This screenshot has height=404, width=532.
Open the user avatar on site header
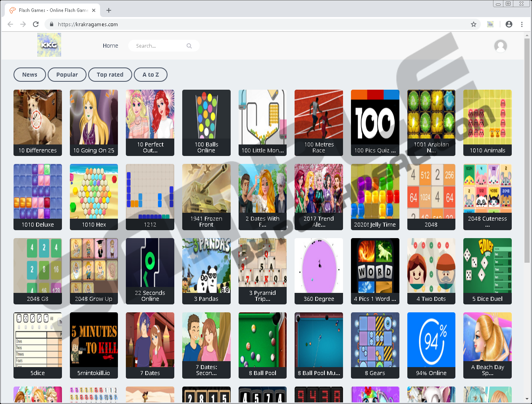click(x=500, y=46)
